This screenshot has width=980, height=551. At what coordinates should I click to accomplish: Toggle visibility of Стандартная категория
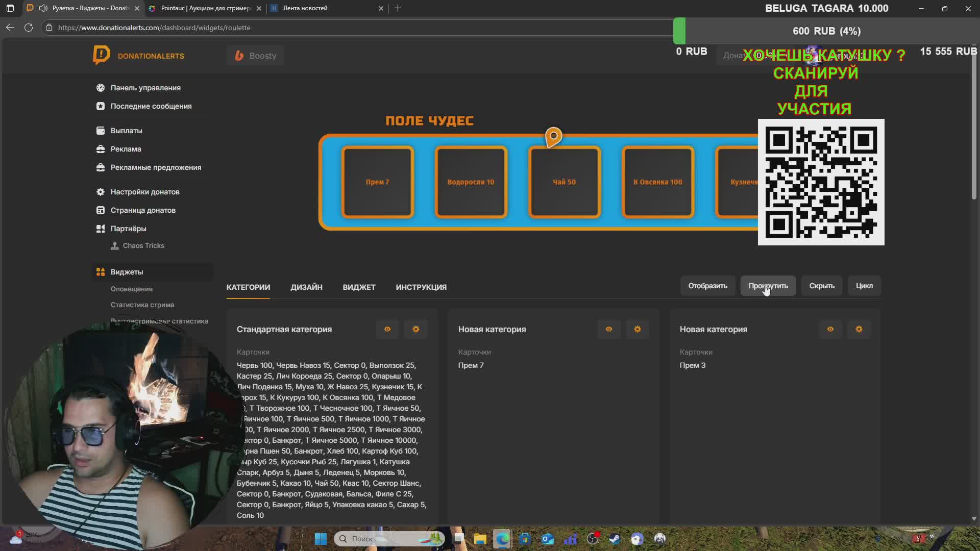(387, 329)
